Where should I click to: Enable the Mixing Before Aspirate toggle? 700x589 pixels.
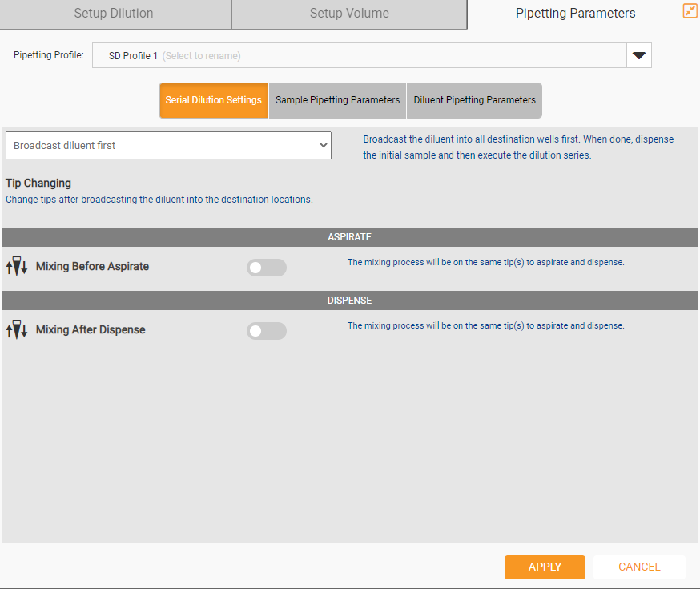click(x=266, y=268)
